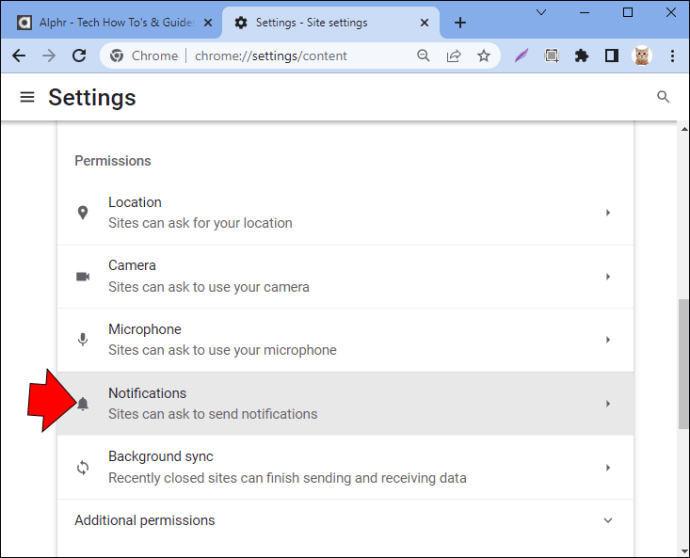
Task: Click the 'Sites can ask for your location' text
Action: click(x=200, y=223)
